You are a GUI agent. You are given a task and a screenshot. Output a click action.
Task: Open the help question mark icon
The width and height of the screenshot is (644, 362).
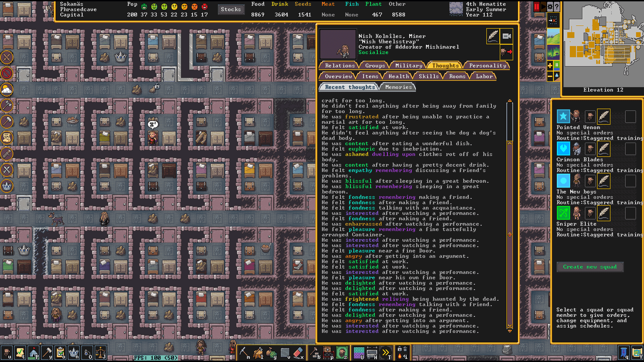pyautogui.click(x=557, y=6)
